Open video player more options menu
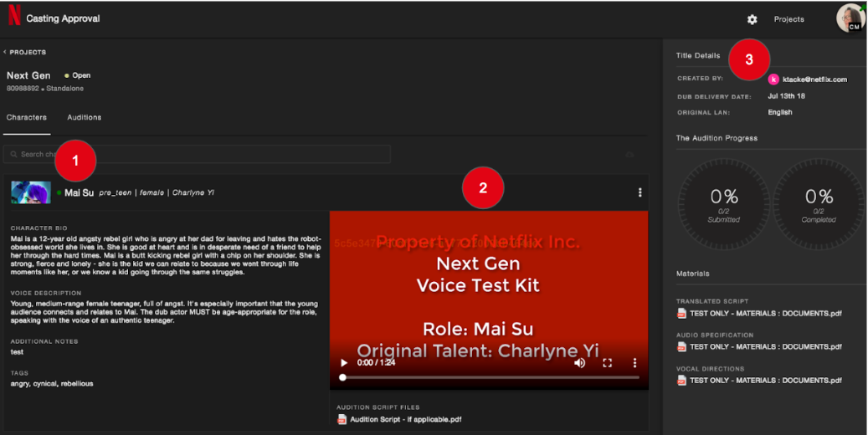 (x=634, y=363)
